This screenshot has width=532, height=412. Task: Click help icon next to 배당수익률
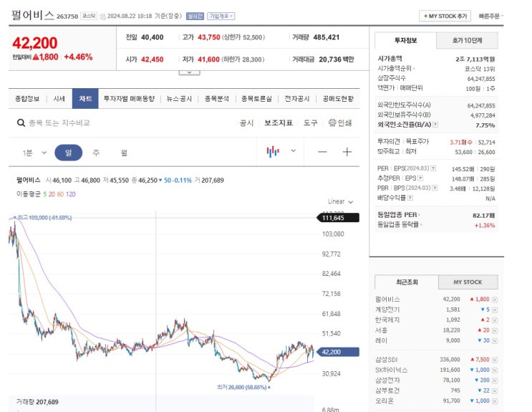410,197
